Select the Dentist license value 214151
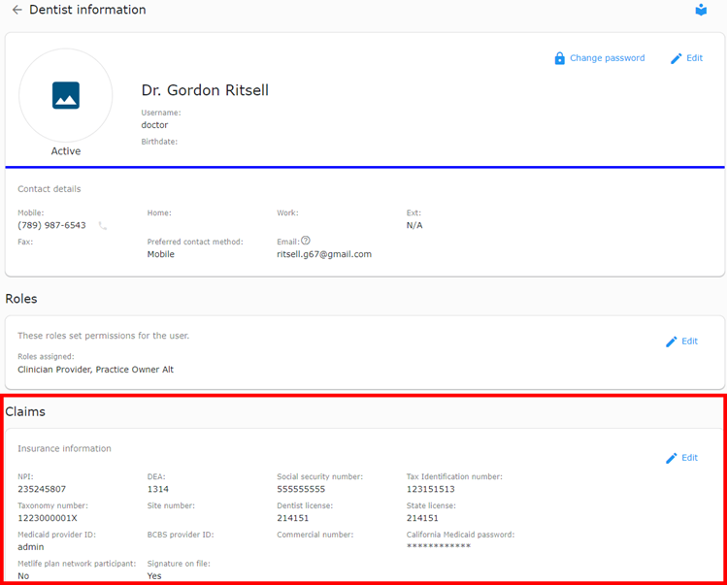This screenshot has width=728, height=585. 292,518
